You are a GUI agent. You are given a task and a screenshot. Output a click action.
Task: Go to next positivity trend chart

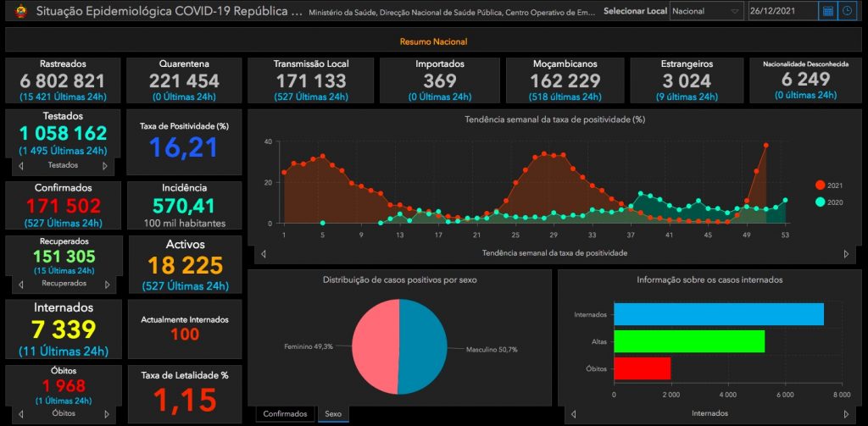[845, 253]
